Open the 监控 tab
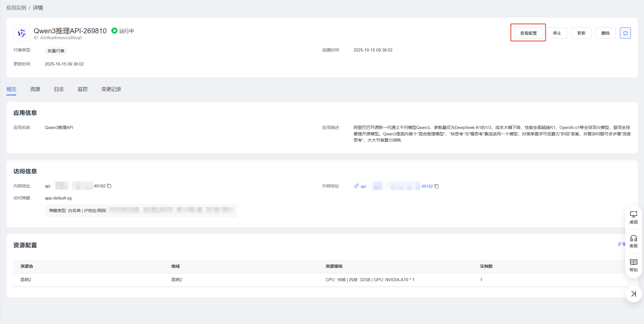644x324 pixels. pyautogui.click(x=83, y=89)
